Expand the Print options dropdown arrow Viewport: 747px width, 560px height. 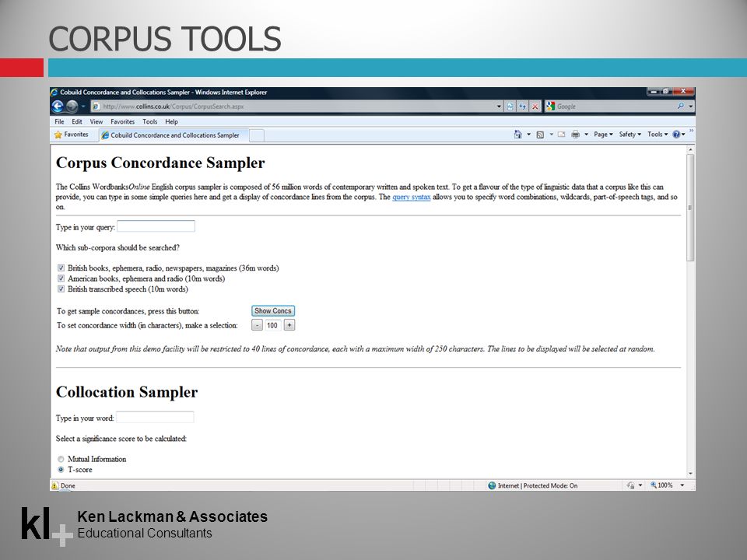pos(586,135)
